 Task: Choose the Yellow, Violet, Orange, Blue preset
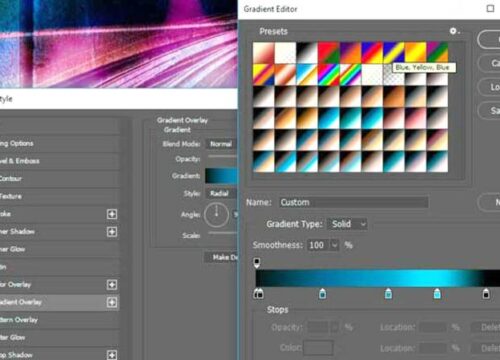tap(264, 74)
